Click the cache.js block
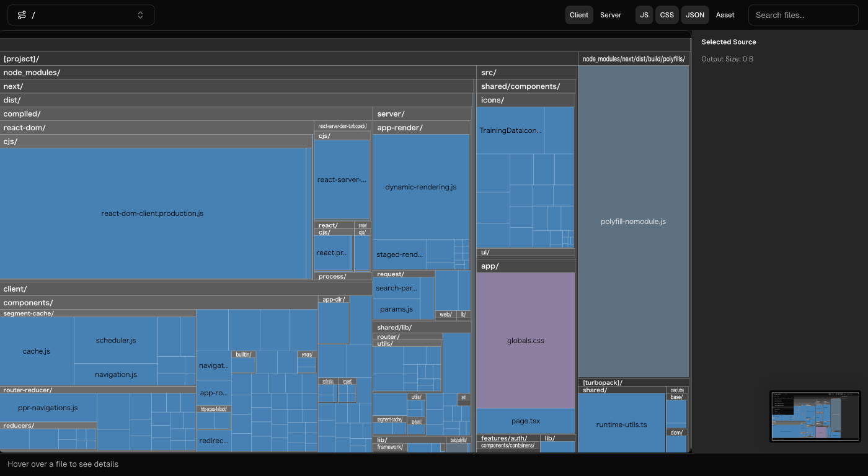This screenshot has width=868, height=476. tap(37, 351)
